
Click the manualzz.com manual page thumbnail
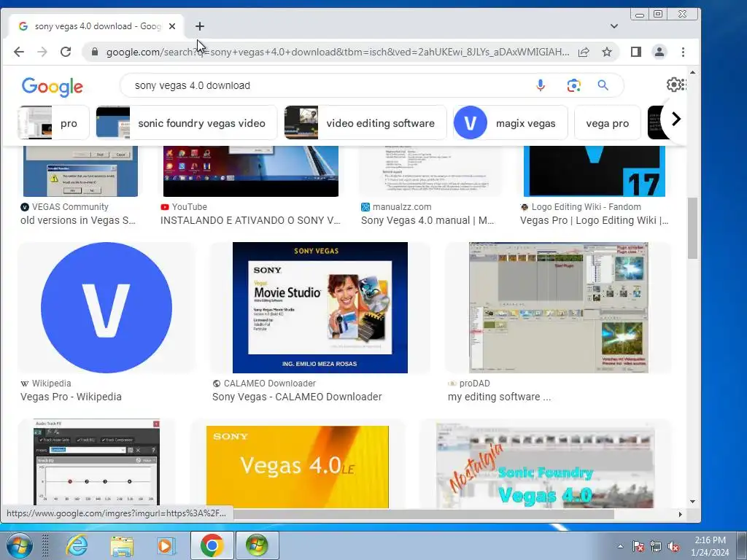pyautogui.click(x=430, y=171)
